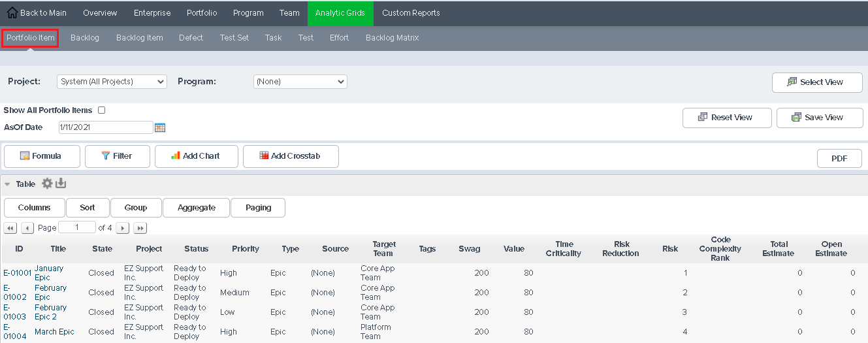Toggle Show All Portfolio Items checkbox
868x343 pixels.
point(101,110)
